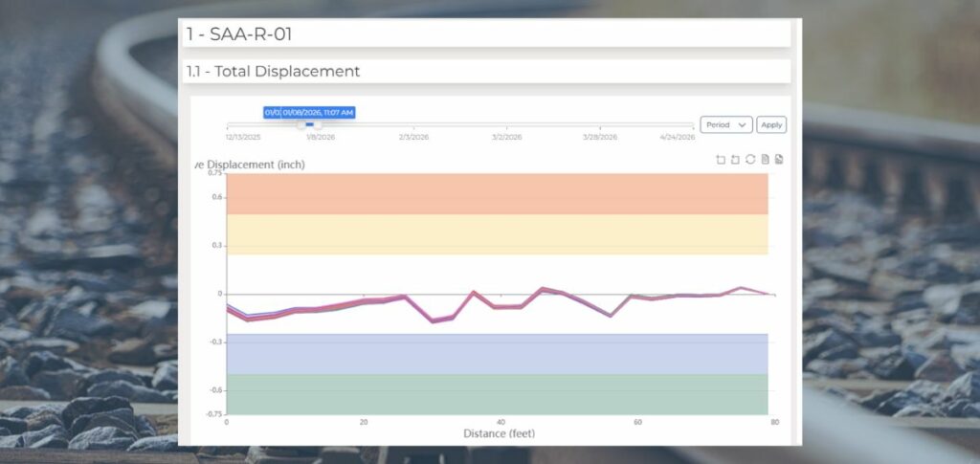Activate the area zoom tool icon

coord(721,160)
